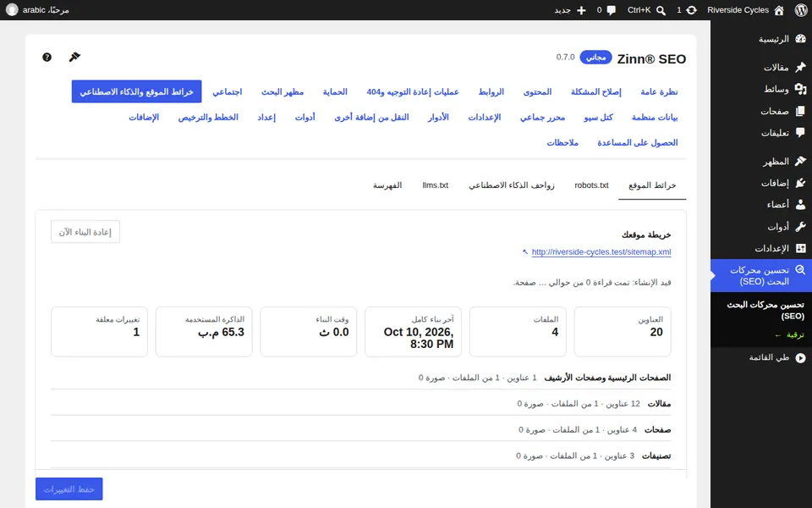Open the Ctrl+K search icon

pyautogui.click(x=661, y=10)
